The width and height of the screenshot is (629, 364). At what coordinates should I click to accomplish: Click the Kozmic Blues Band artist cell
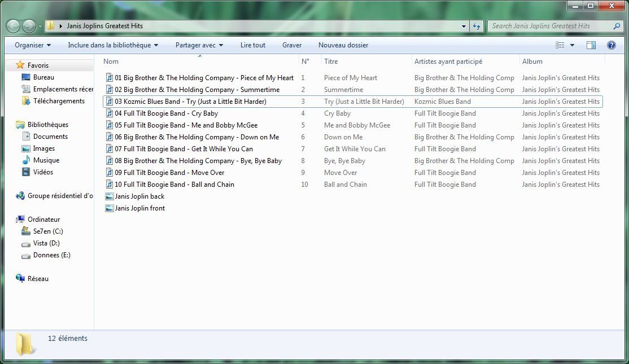tap(443, 102)
